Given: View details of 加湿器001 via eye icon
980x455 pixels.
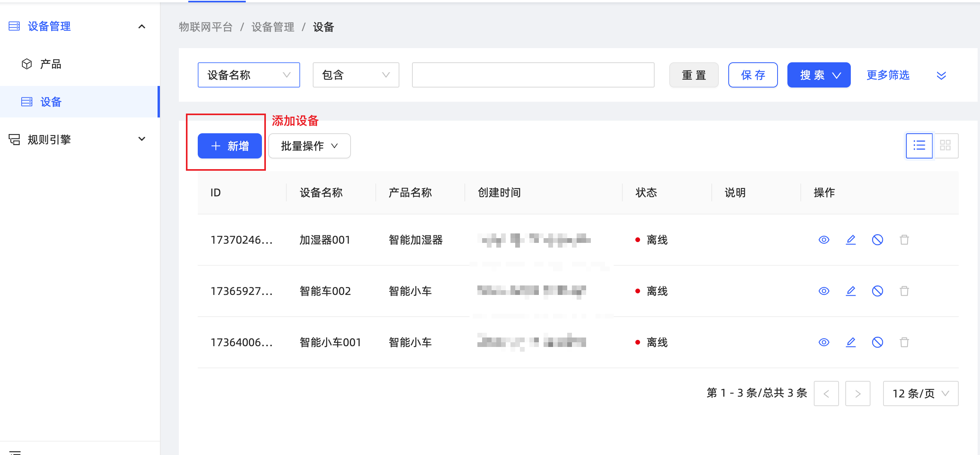Looking at the screenshot, I should 824,240.
